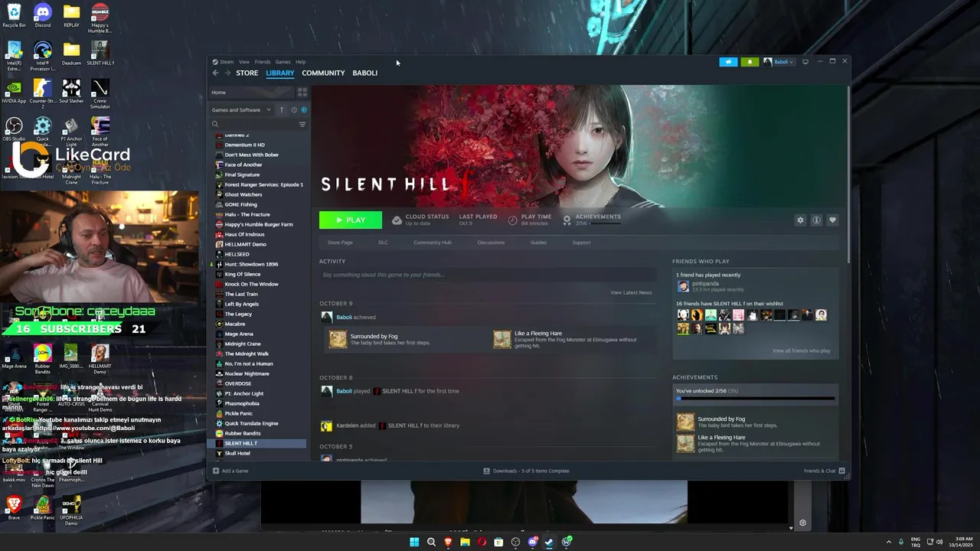Go back with Steam's left arrow

tap(215, 73)
